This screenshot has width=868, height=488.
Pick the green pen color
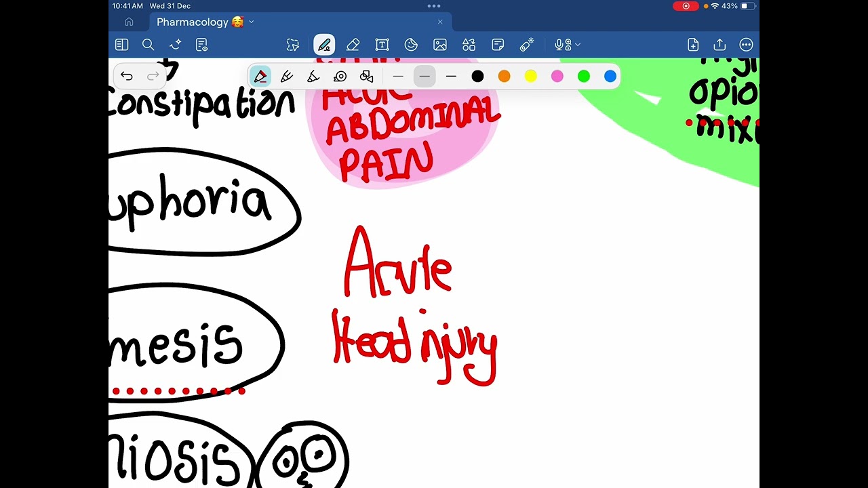coord(583,76)
